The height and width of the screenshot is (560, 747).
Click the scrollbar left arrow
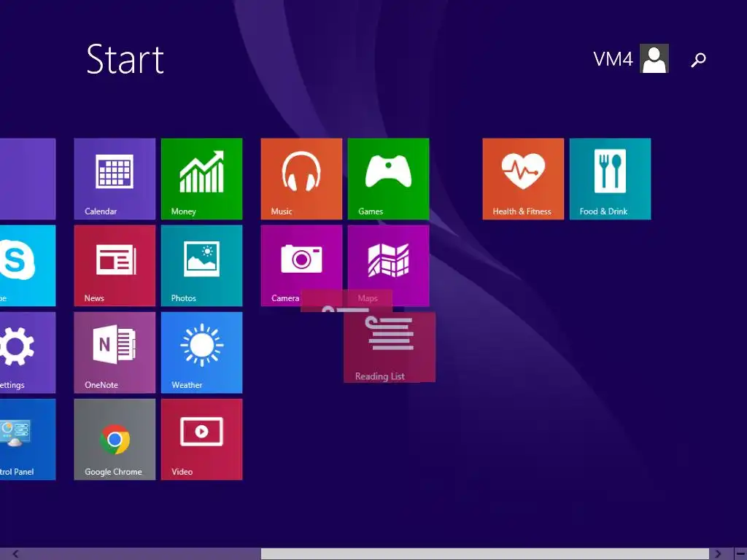(x=15, y=554)
